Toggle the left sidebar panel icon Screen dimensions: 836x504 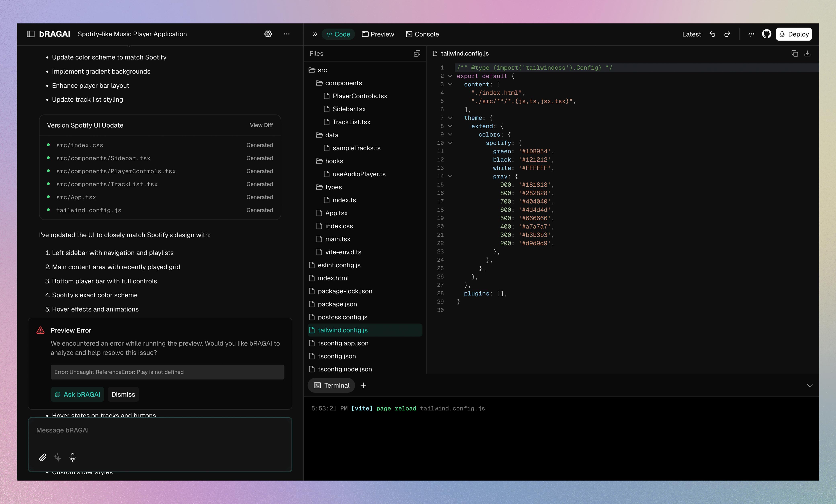pyautogui.click(x=31, y=34)
